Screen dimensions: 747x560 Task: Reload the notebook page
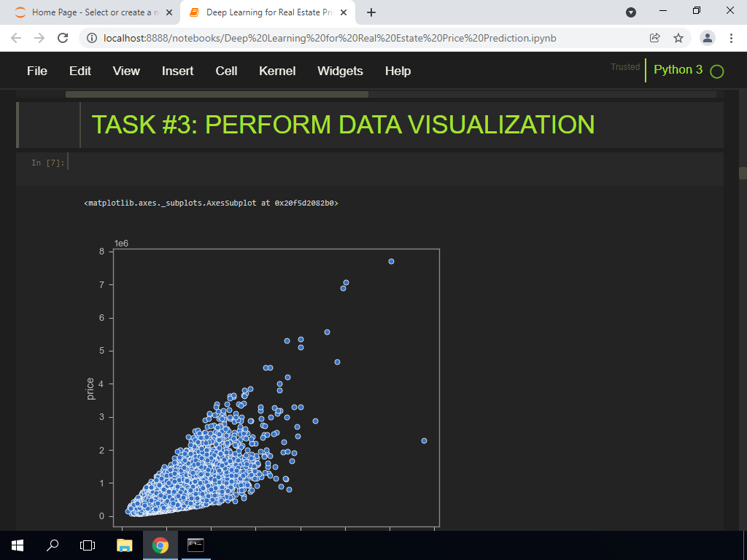[x=63, y=38]
